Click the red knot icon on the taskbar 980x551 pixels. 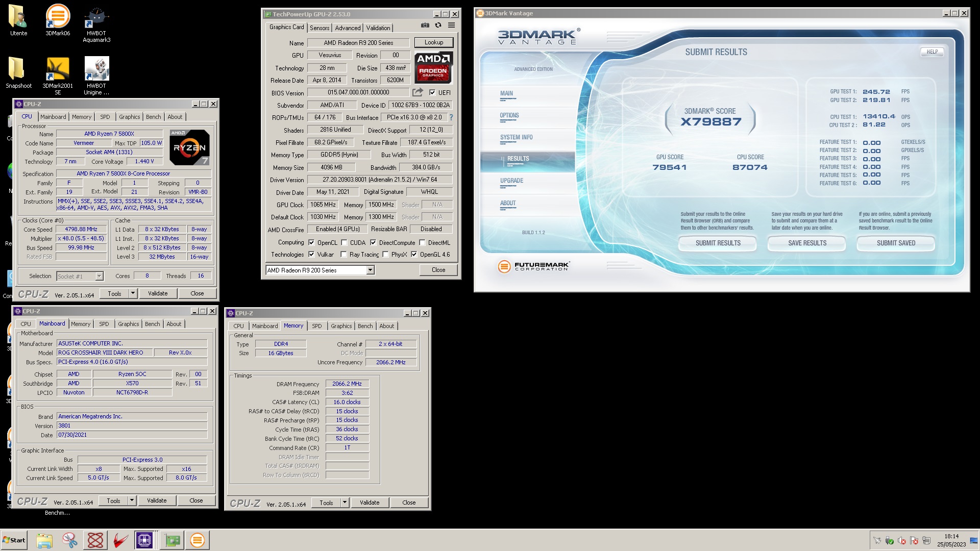95,540
